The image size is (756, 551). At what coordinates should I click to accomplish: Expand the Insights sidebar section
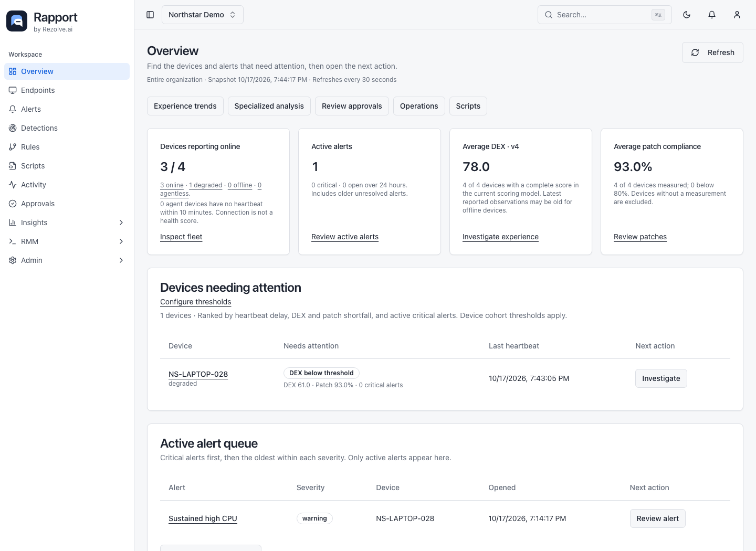(67, 222)
